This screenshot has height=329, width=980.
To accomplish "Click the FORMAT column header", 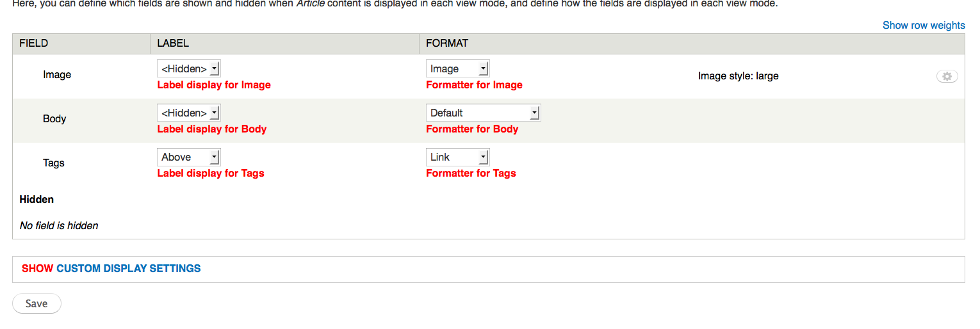I will point(447,44).
